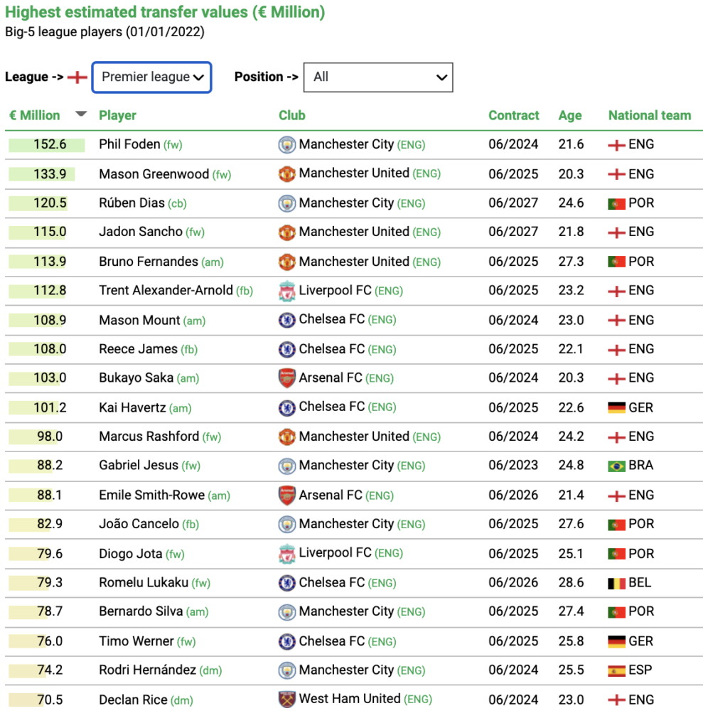The width and height of the screenshot is (703, 728).
Task: Click Manchester City crest in Rodri Hernández row
Action: click(x=287, y=670)
